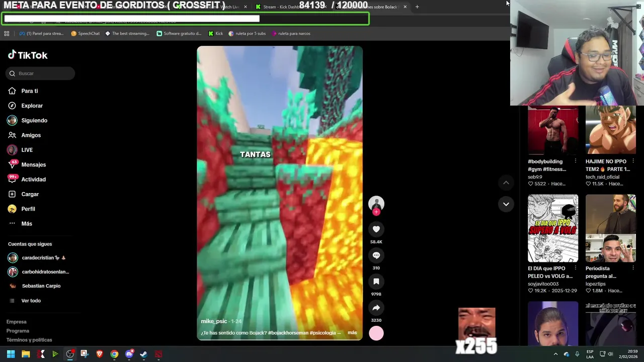644x362 pixels.
Task: Open The best streaming... bookmark
Action: pos(127,34)
